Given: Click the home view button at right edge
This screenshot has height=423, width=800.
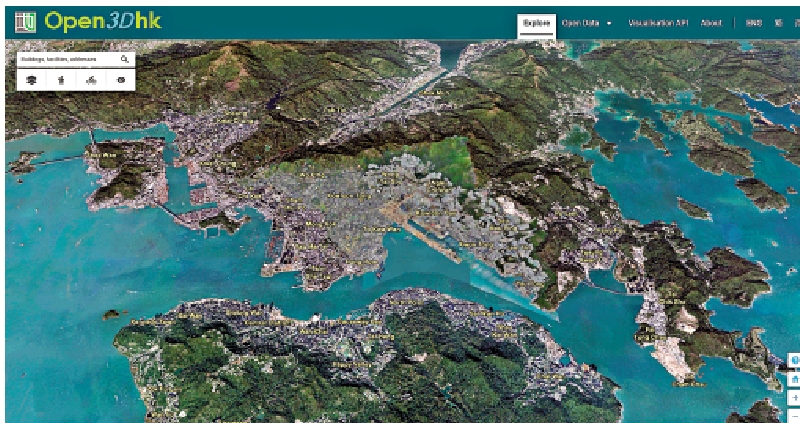Looking at the screenshot, I should [x=794, y=379].
